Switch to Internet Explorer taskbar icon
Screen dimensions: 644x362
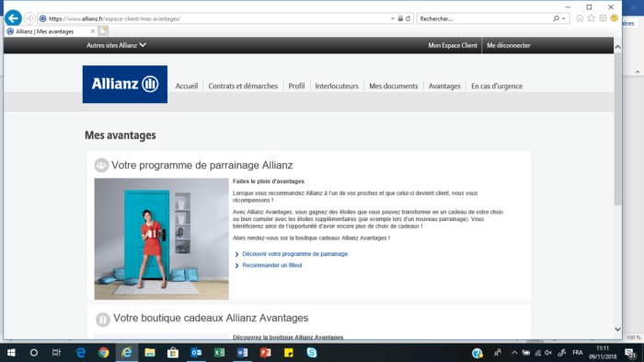point(127,353)
